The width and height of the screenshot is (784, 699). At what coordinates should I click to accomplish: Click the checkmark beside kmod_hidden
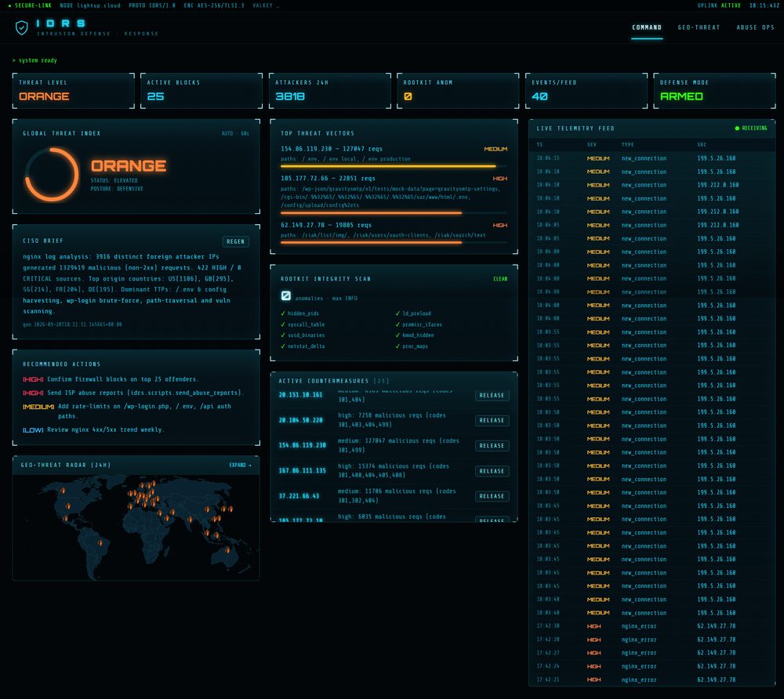pyautogui.click(x=397, y=335)
